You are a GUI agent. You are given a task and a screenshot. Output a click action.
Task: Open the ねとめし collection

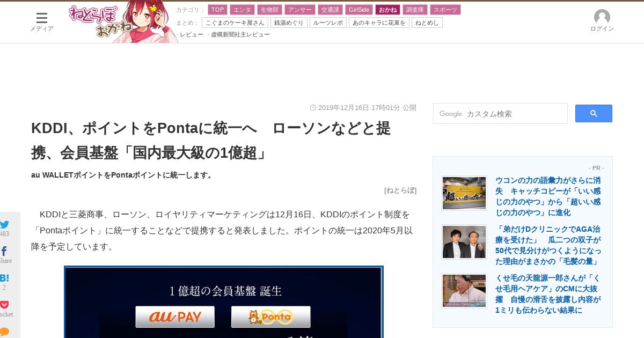(427, 23)
